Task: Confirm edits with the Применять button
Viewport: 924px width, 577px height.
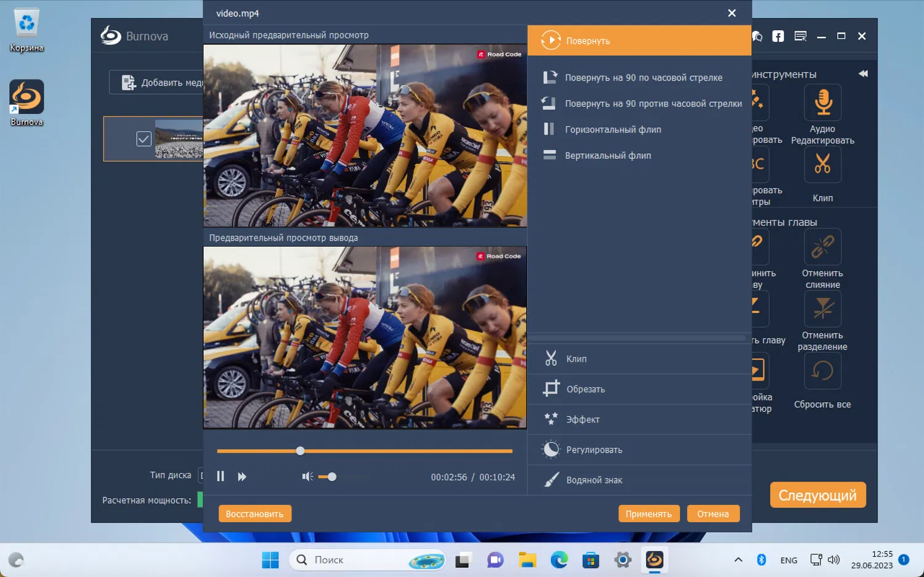Action: pyautogui.click(x=649, y=514)
